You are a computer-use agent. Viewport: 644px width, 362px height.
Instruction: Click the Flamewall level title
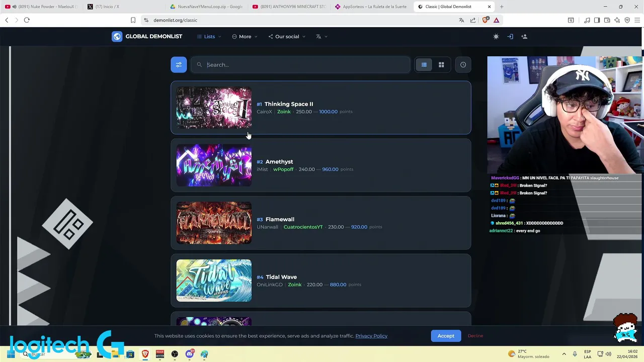280,219
